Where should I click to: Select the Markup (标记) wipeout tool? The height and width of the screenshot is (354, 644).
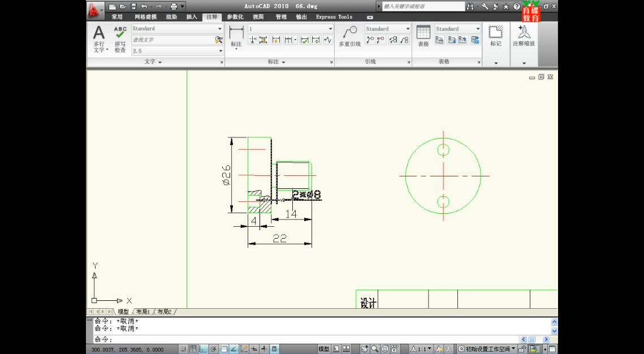point(496,36)
